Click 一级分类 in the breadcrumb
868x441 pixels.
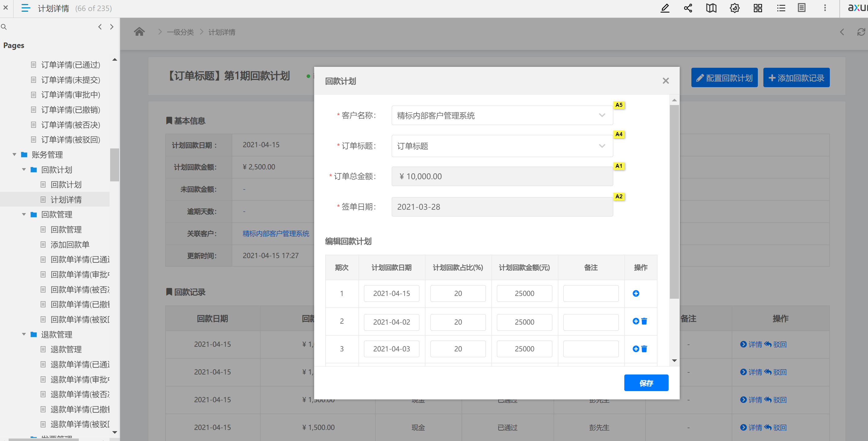pyautogui.click(x=180, y=32)
